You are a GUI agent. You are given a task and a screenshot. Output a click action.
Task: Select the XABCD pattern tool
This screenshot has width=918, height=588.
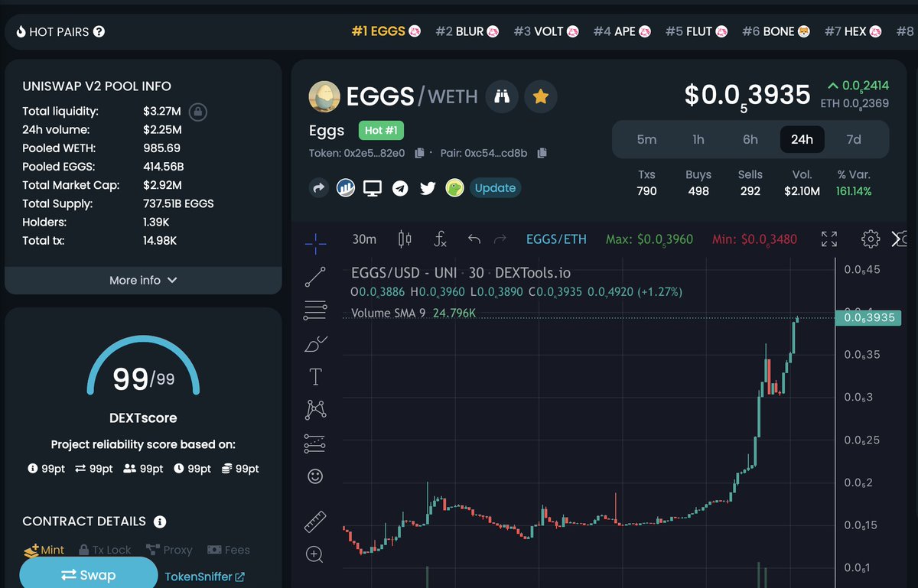(x=314, y=409)
